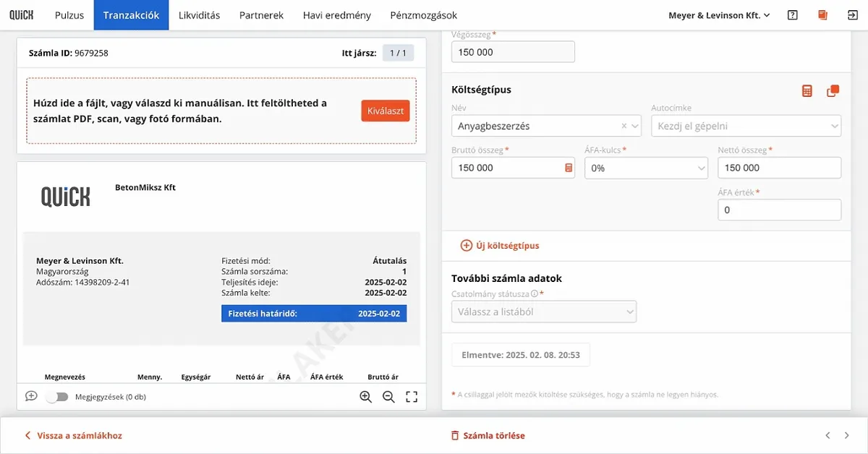Click the Számla ID: 9679258 text

(68, 53)
